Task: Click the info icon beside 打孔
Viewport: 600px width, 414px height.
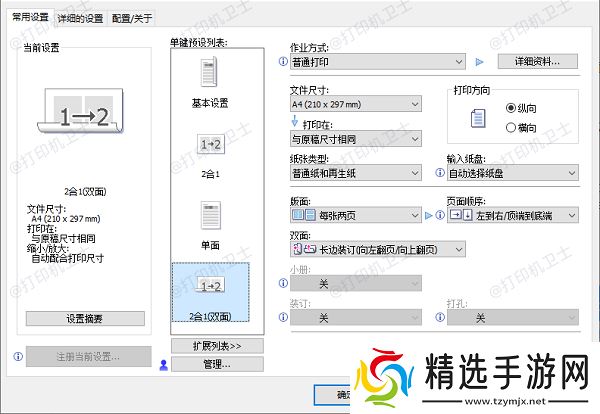Action: click(x=440, y=317)
